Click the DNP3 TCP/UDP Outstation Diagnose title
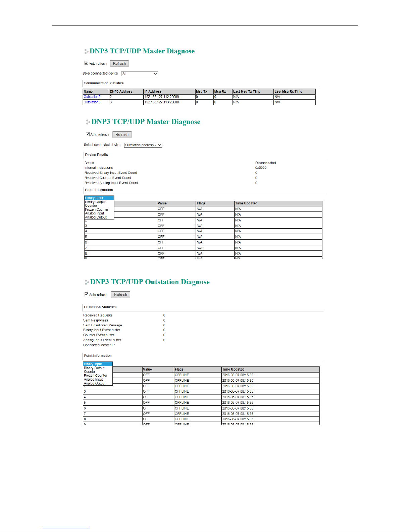 [x=150, y=282]
